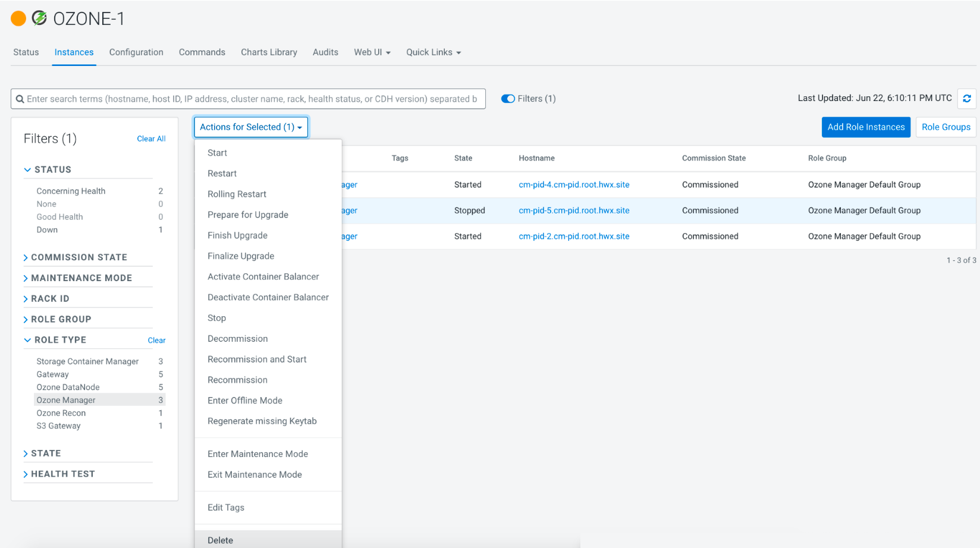
Task: Switch to the Configuration tab
Action: coord(136,52)
